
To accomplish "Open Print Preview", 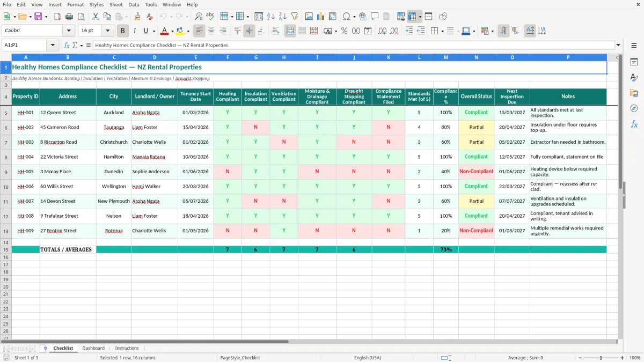I will pyautogui.click(x=80, y=17).
